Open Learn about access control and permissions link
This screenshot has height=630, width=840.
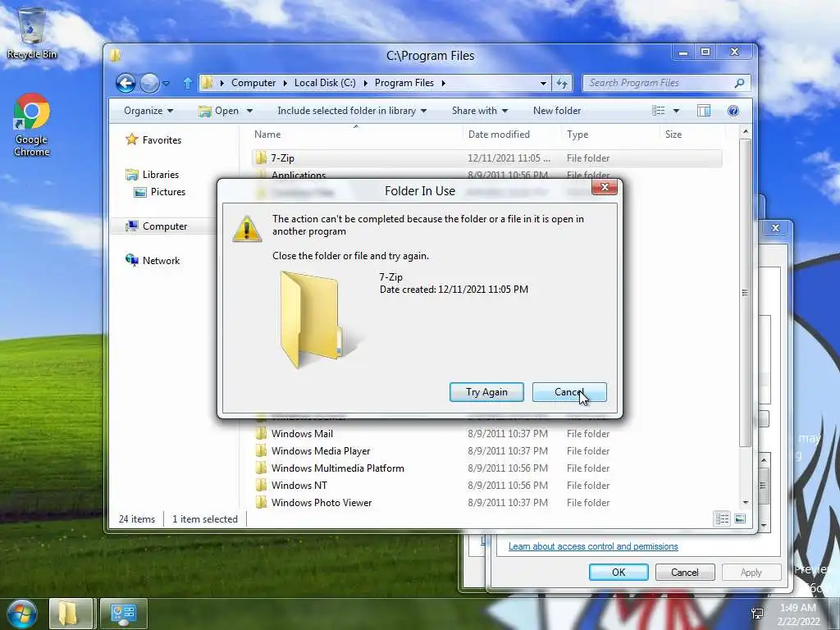click(593, 546)
